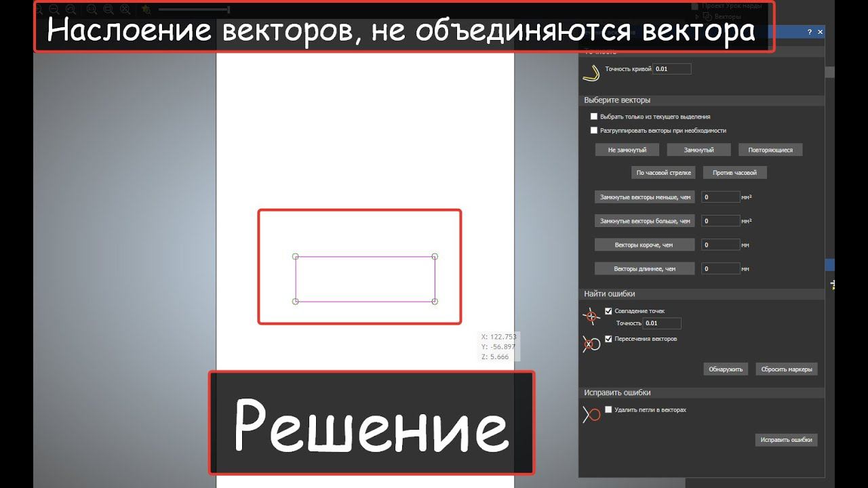Click the Точность кривой input field
Image resolution: width=868 pixels, height=488 pixels.
671,68
